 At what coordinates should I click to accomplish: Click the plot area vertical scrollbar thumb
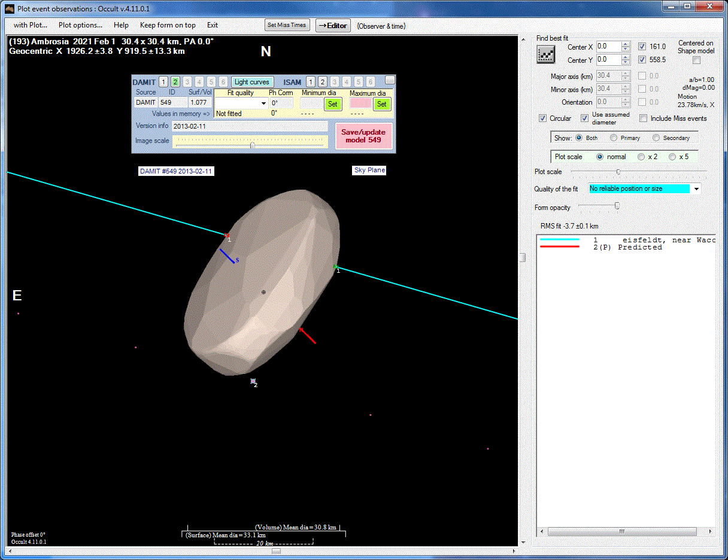523,257
